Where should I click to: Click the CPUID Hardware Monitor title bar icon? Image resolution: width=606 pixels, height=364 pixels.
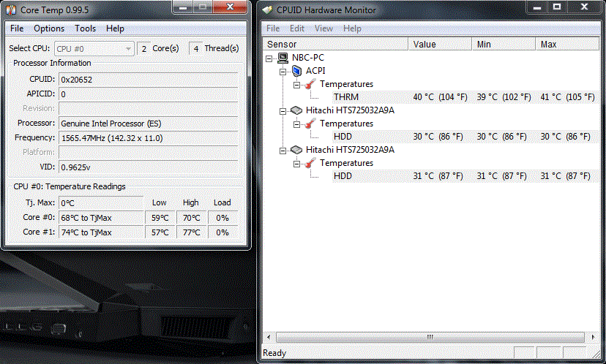point(267,10)
